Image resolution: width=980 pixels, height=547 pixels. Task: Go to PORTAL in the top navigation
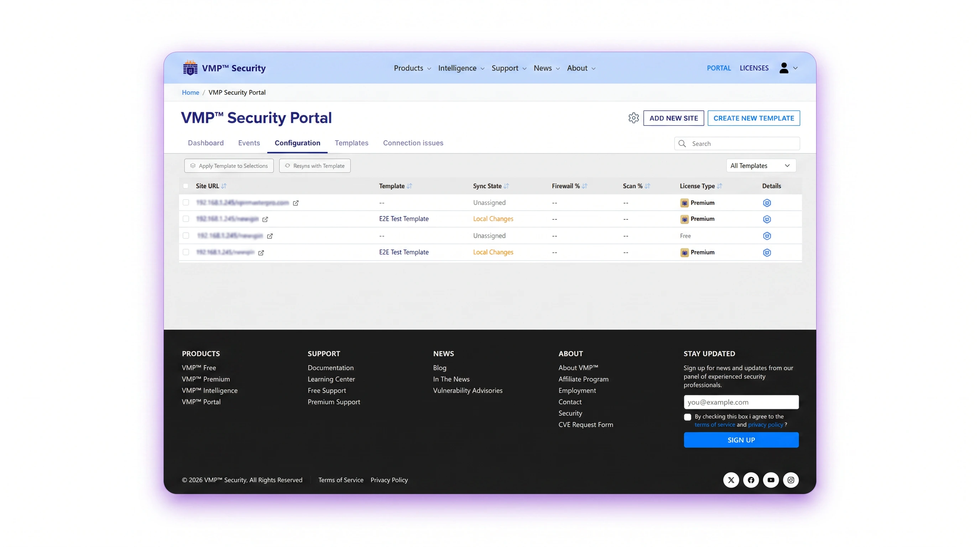click(719, 68)
